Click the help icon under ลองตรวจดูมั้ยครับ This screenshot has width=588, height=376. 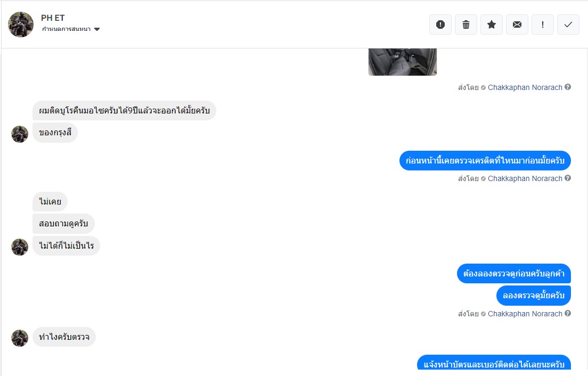(568, 313)
